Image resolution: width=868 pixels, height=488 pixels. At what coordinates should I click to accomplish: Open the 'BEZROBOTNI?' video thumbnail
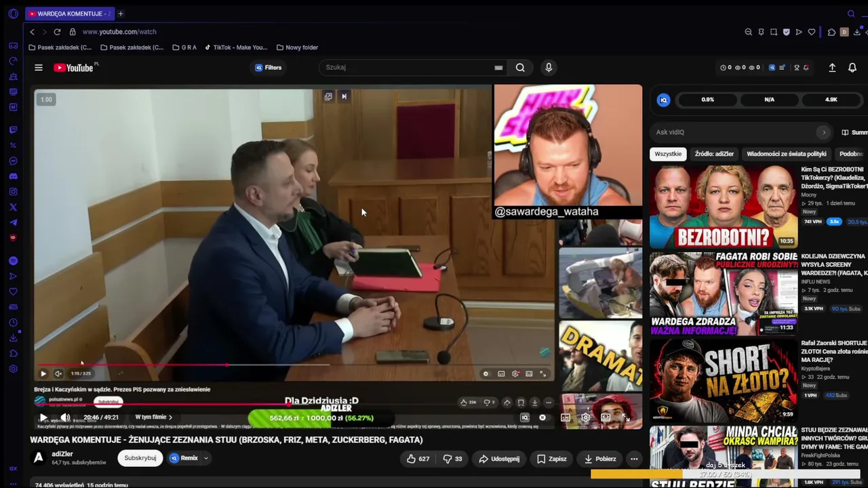[724, 207]
